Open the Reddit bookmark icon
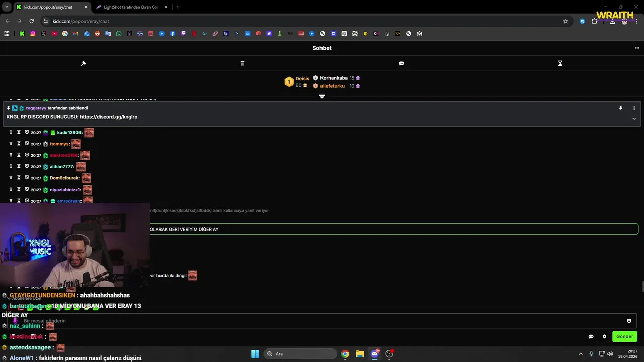This screenshot has height=362, width=644. point(97,34)
